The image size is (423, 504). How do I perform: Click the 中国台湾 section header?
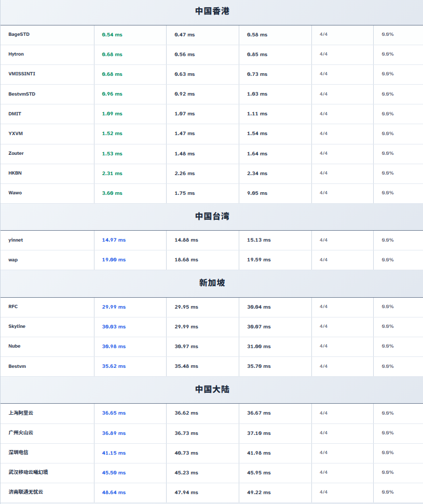212,216
